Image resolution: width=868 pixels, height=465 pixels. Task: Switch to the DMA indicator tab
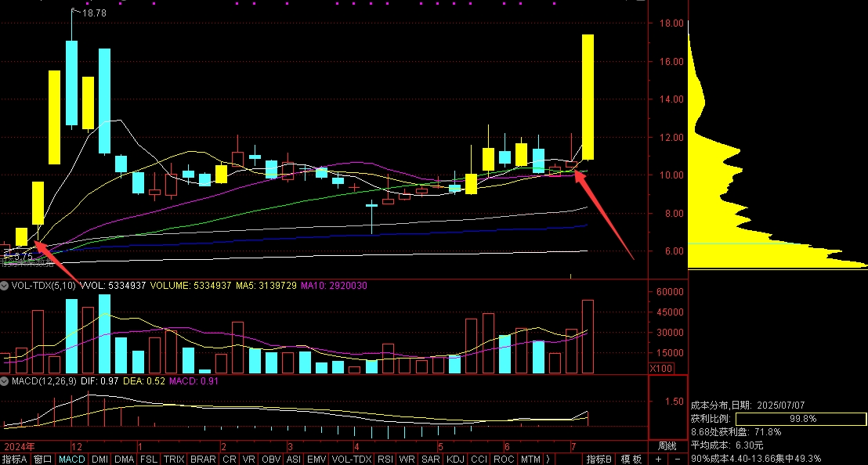[x=125, y=460]
